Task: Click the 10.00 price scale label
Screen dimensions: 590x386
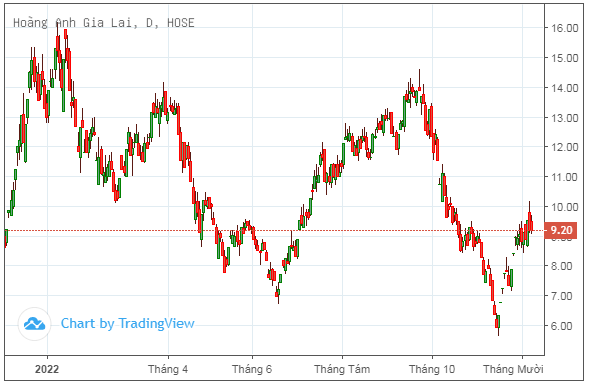Action: coord(564,207)
